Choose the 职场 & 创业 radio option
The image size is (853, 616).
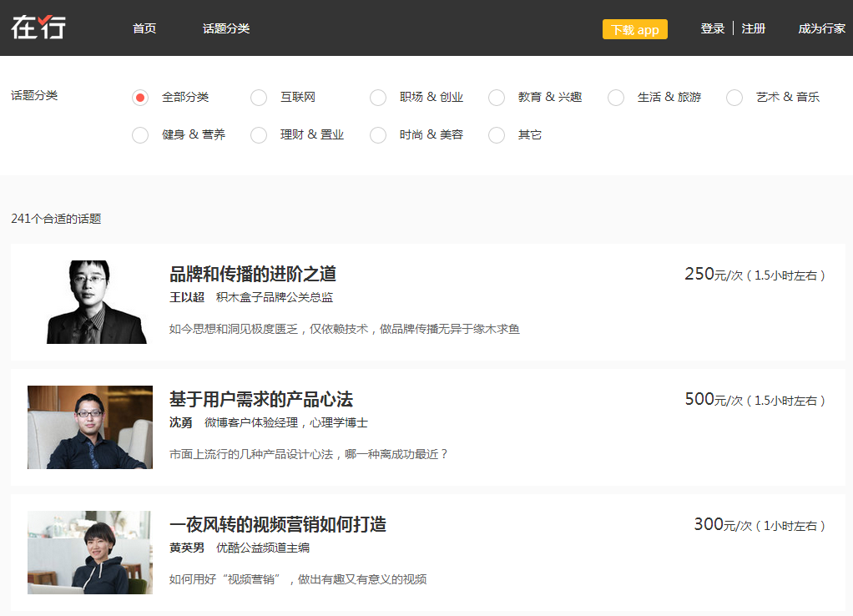[378, 98]
